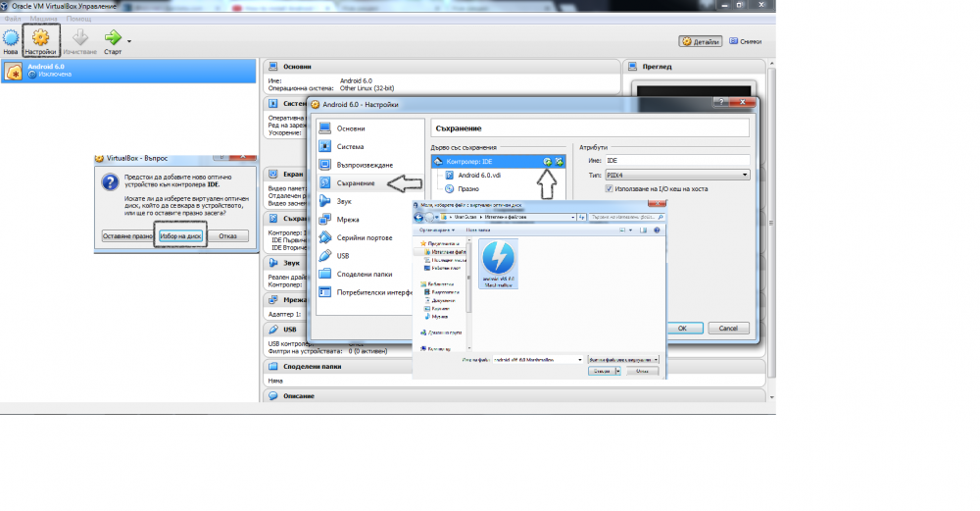The image size is (980, 511).
Task: Click the Отваряне (Open) button
Action: click(602, 371)
